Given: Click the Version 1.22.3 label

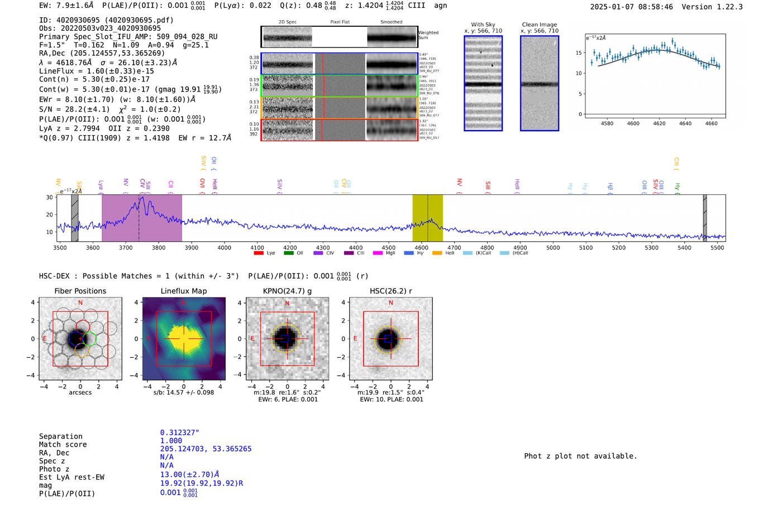Looking at the screenshot, I should pyautogui.click(x=712, y=7).
